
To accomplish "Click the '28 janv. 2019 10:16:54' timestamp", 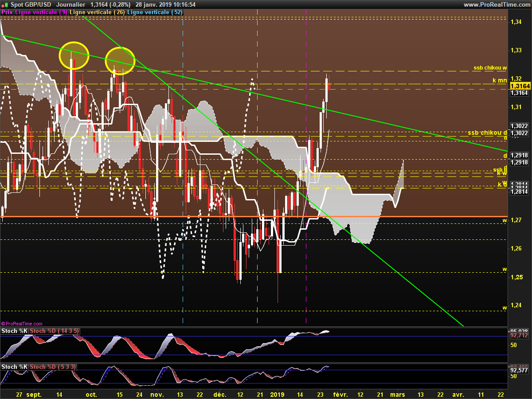I will click(166, 4).
